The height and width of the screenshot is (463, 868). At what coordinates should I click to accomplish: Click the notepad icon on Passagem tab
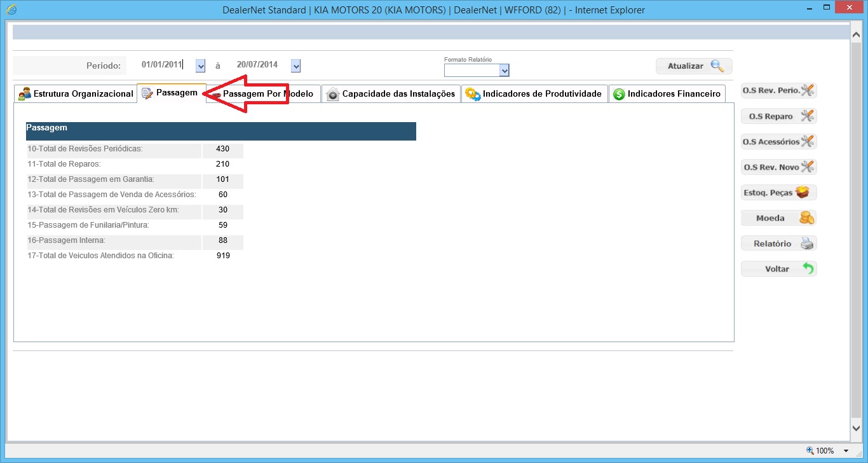pyautogui.click(x=147, y=93)
